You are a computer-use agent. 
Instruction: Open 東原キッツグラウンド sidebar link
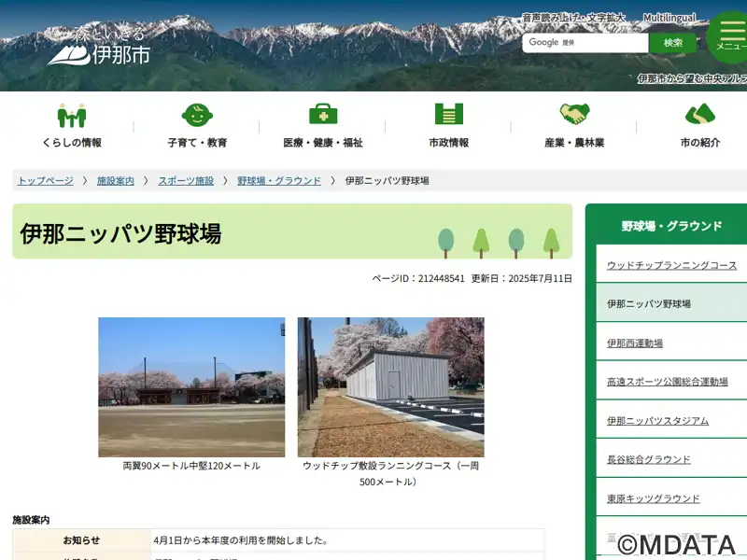tap(653, 498)
